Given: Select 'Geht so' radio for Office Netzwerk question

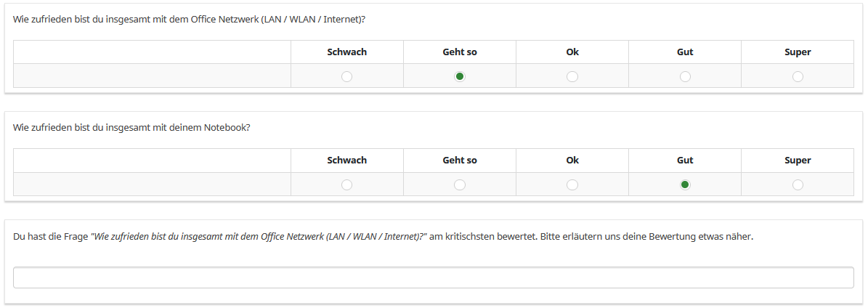Looking at the screenshot, I should point(460,76).
